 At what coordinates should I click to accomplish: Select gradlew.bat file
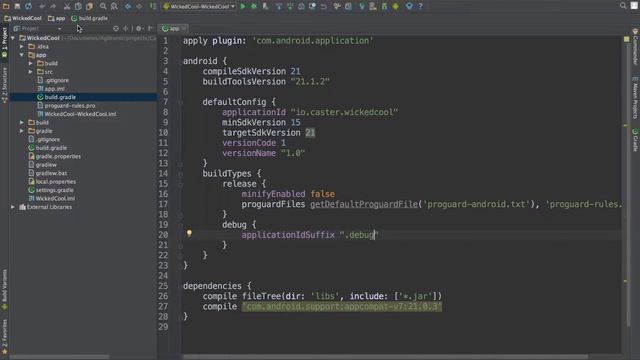click(47, 173)
